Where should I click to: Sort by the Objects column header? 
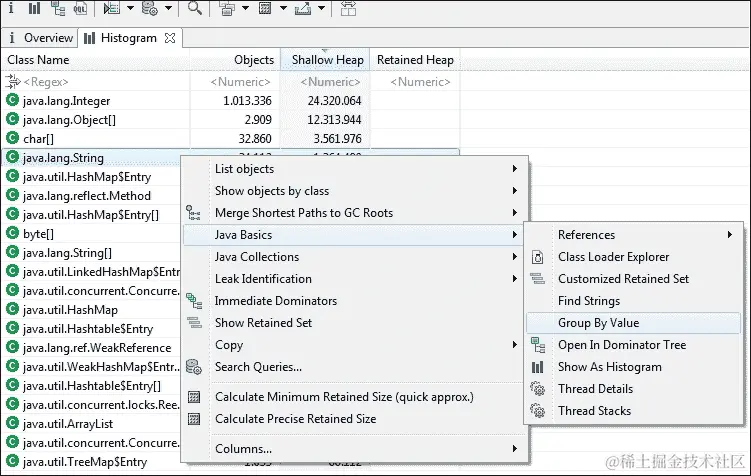[235, 60]
